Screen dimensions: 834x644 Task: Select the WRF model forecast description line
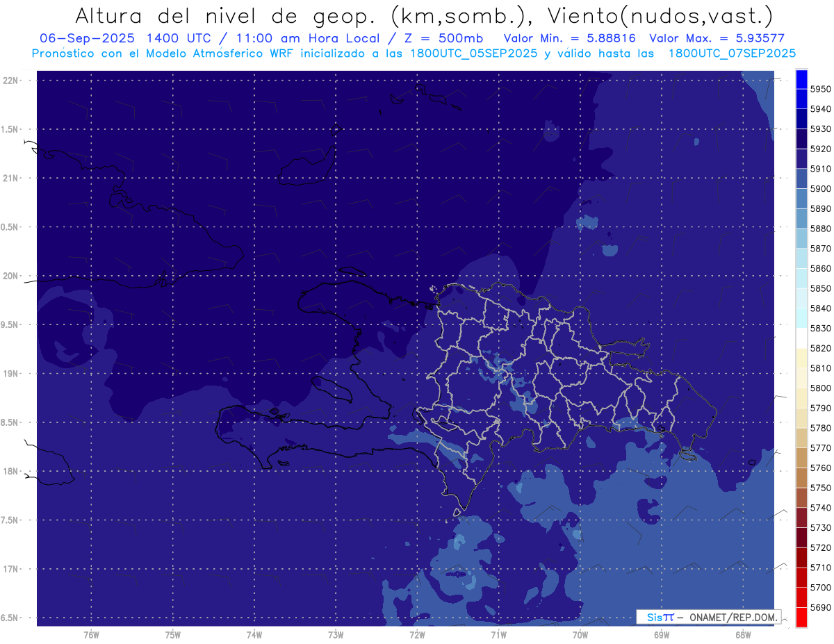pyautogui.click(x=414, y=53)
